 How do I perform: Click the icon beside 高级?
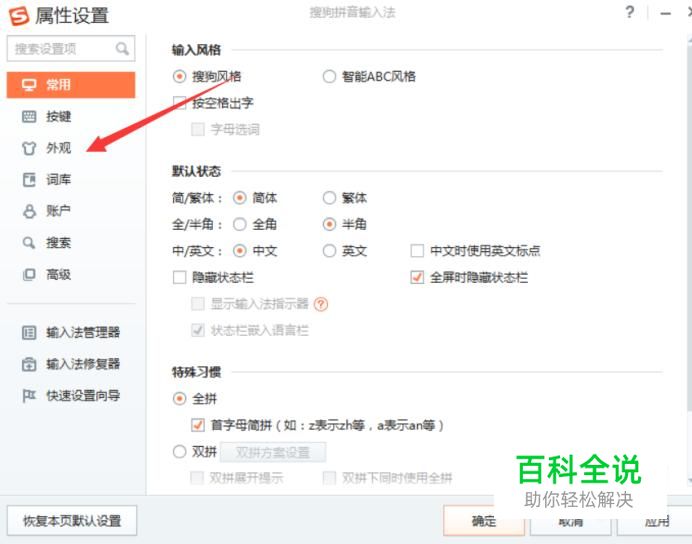[29, 274]
